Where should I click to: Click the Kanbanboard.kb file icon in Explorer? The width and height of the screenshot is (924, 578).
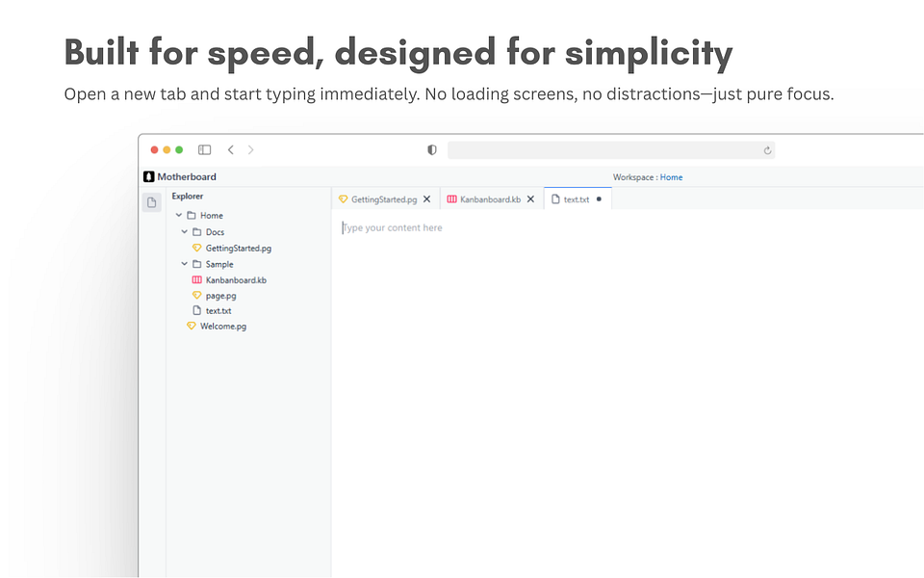tap(197, 279)
